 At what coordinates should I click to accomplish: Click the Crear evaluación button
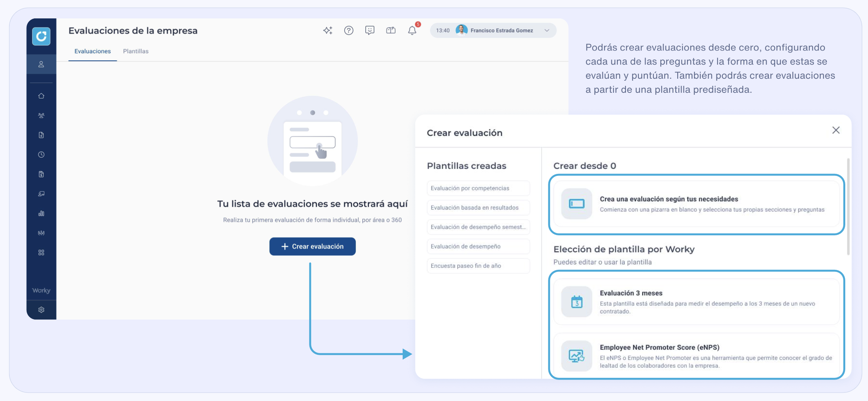click(313, 246)
